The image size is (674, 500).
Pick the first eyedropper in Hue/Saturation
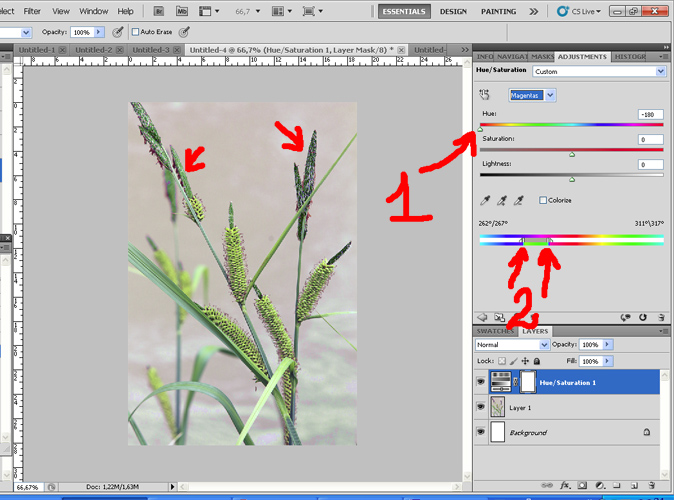(x=486, y=200)
